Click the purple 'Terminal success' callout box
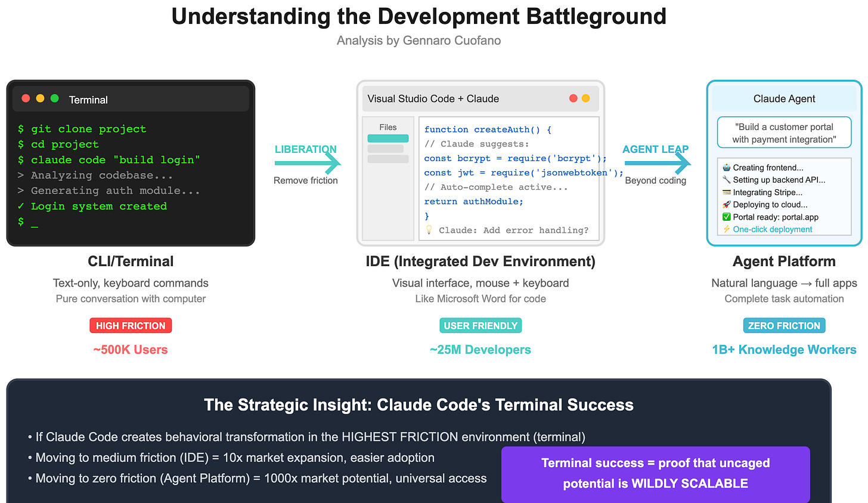 (656, 474)
